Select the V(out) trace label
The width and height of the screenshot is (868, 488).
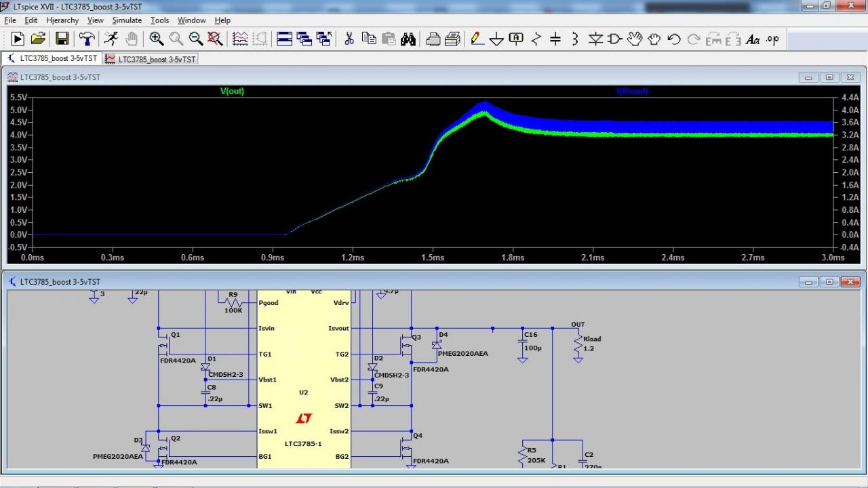click(232, 91)
